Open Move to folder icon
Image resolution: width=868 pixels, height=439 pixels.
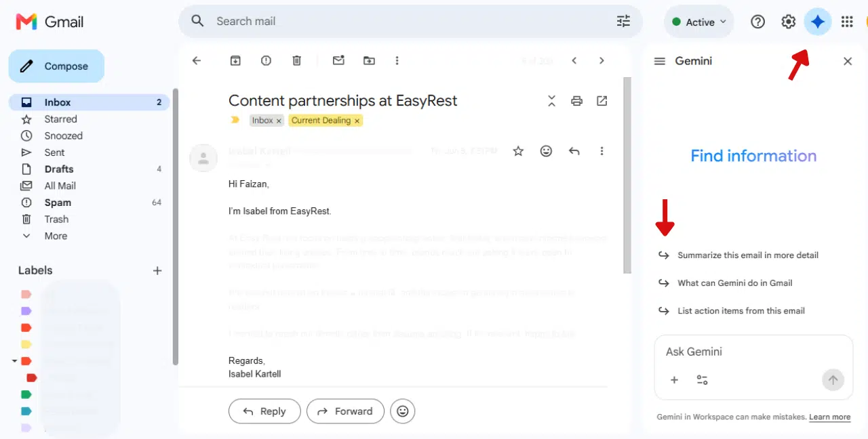[369, 61]
